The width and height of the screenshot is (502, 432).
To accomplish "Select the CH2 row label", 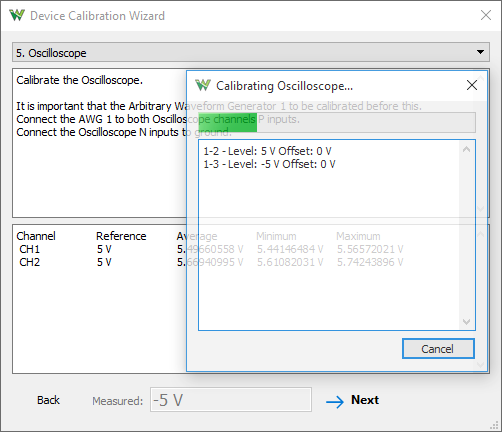I will point(29,262).
